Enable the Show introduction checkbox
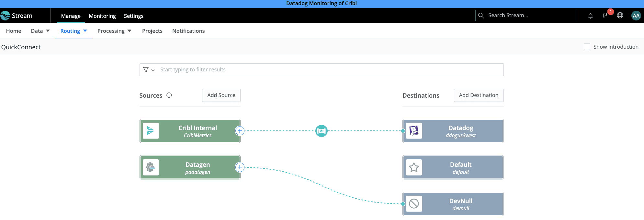Viewport: 644px width, 220px height. point(587,47)
